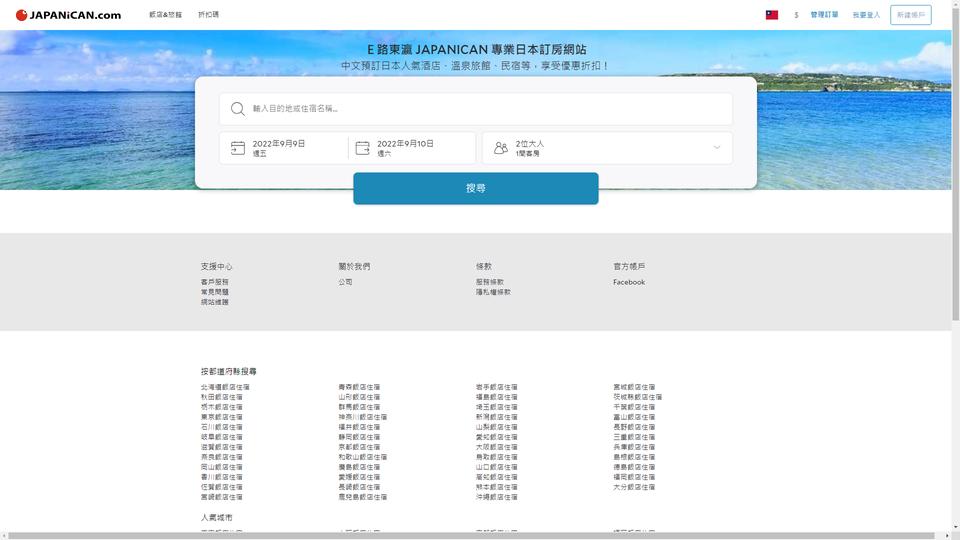The width and height of the screenshot is (960, 540).
Task: Click the check-out calendar icon
Action: pyautogui.click(x=362, y=148)
